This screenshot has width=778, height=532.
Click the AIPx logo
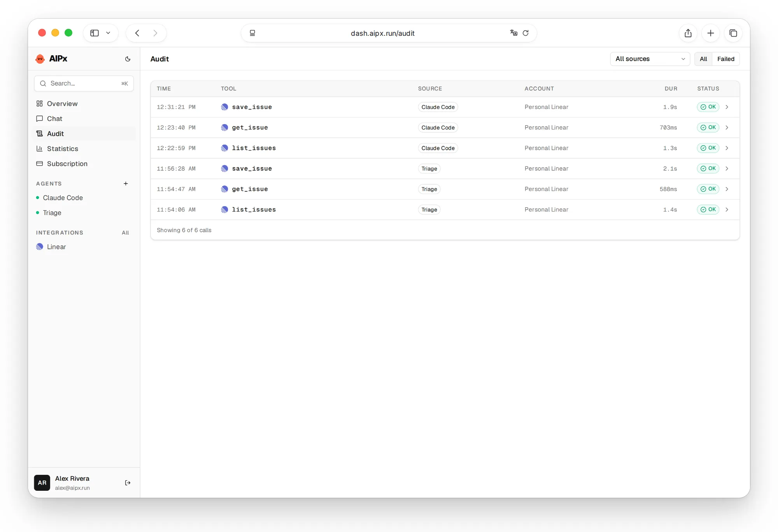(51, 59)
